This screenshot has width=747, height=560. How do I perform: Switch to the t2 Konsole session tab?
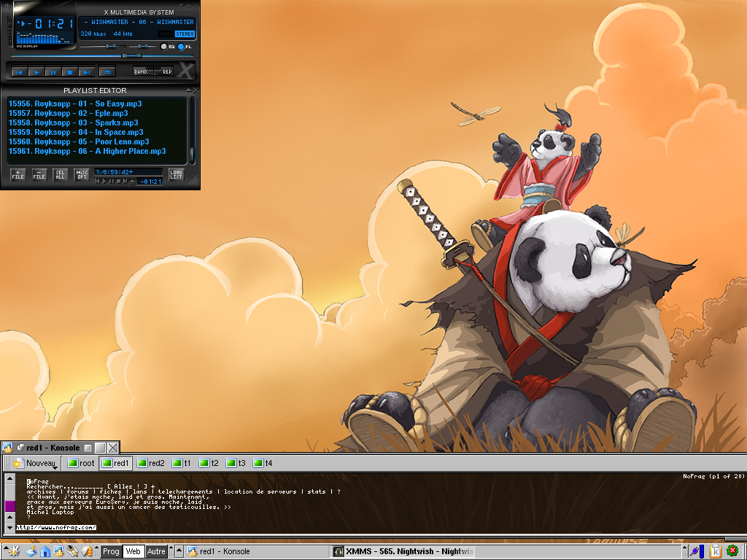209,463
